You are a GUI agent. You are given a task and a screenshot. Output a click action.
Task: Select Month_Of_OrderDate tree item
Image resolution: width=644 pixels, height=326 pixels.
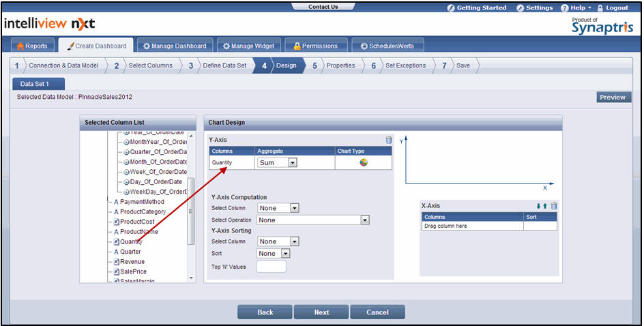point(156,162)
